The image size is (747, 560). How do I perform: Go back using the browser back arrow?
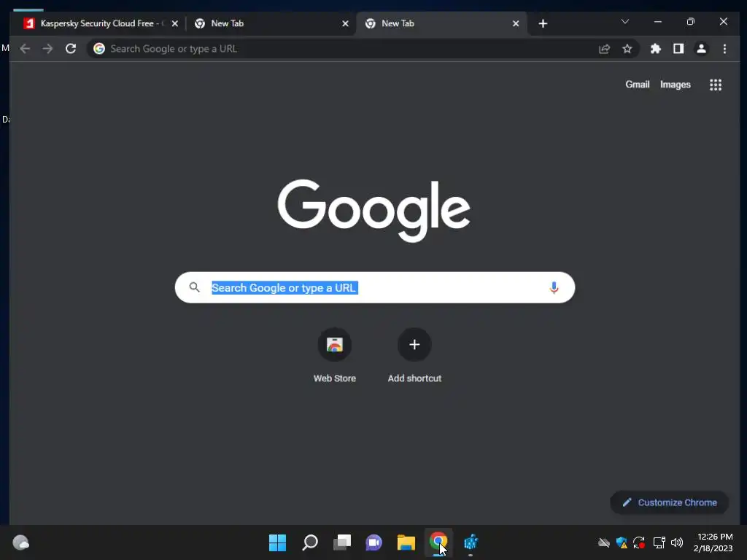(x=25, y=49)
